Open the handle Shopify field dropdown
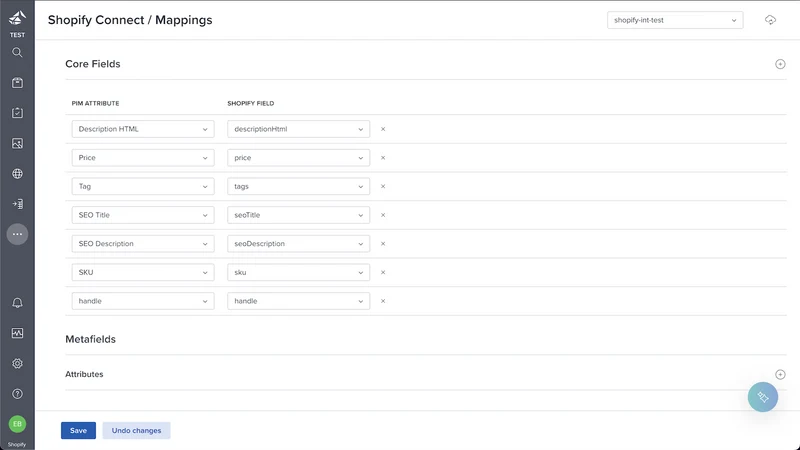The height and width of the screenshot is (450, 800). click(x=298, y=301)
